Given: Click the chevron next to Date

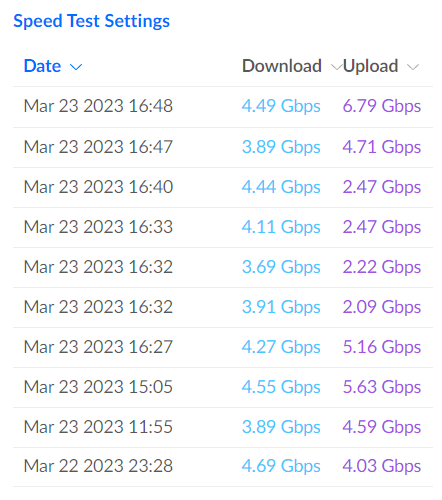Looking at the screenshot, I should coord(76,67).
